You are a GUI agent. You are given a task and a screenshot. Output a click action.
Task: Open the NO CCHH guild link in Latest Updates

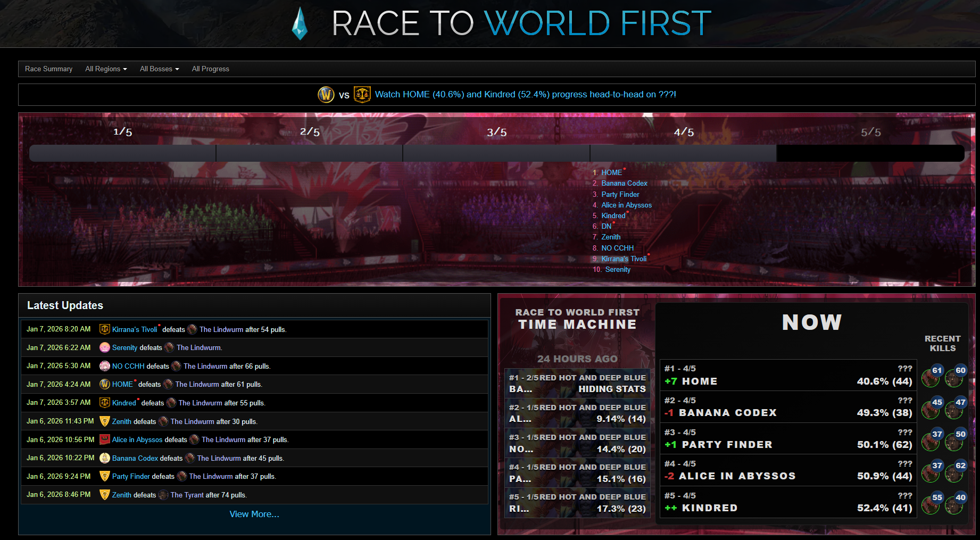click(x=128, y=366)
